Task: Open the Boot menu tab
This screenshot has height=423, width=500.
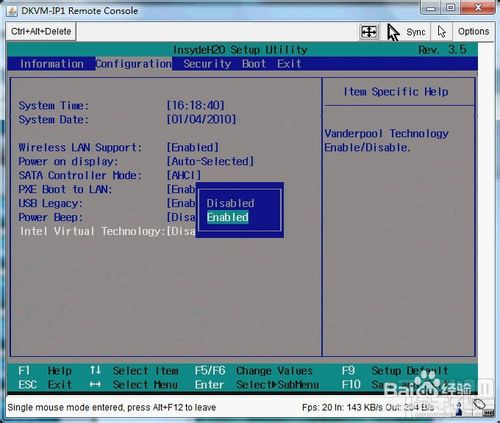Action: (254, 64)
